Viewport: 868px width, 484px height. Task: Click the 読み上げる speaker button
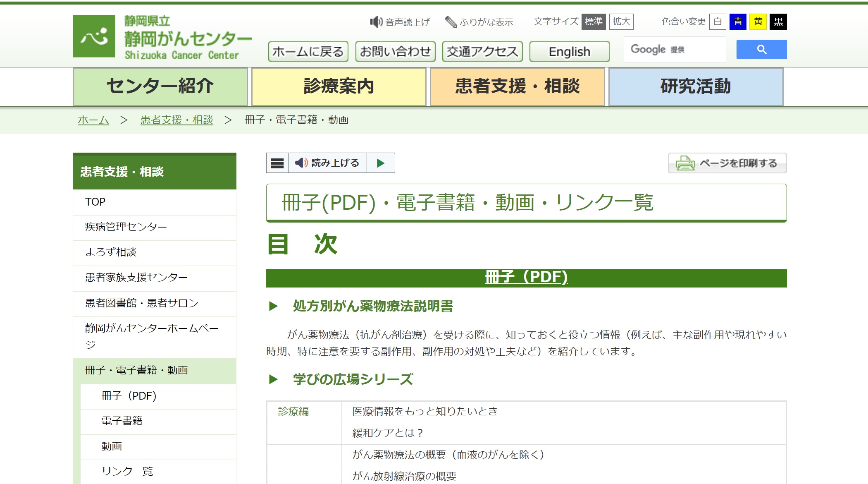[x=327, y=163]
